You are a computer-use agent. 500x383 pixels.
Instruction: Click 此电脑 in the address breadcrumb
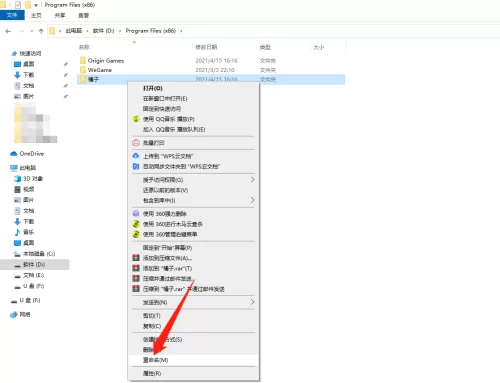74,31
